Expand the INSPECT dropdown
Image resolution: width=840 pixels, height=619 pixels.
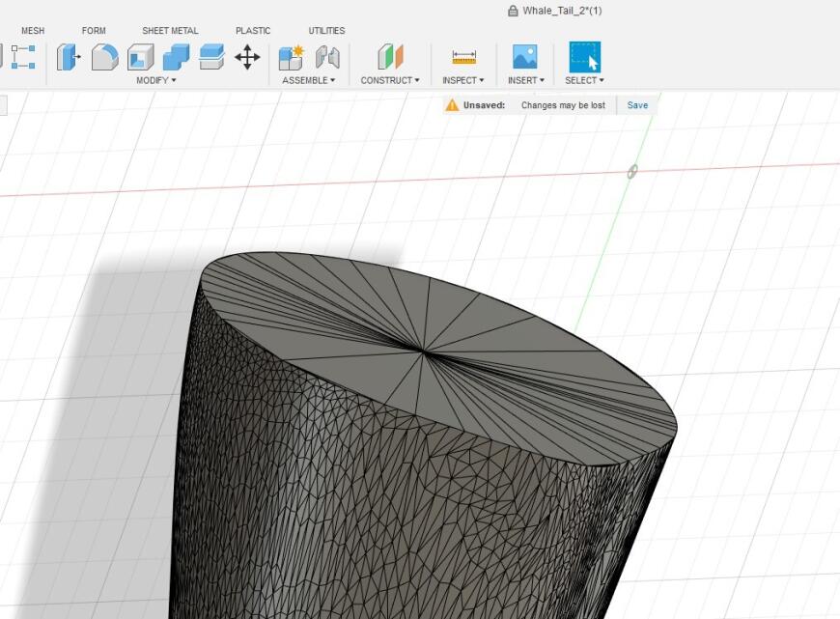462,81
